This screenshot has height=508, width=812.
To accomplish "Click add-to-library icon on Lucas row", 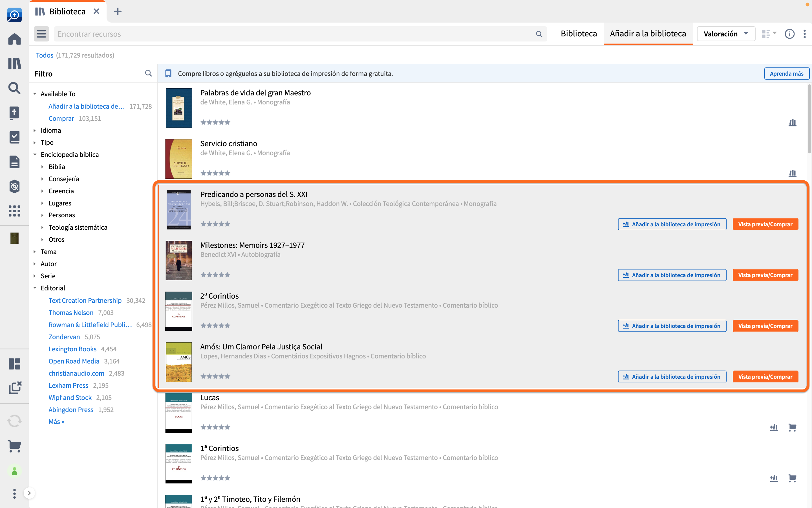I will tap(774, 427).
